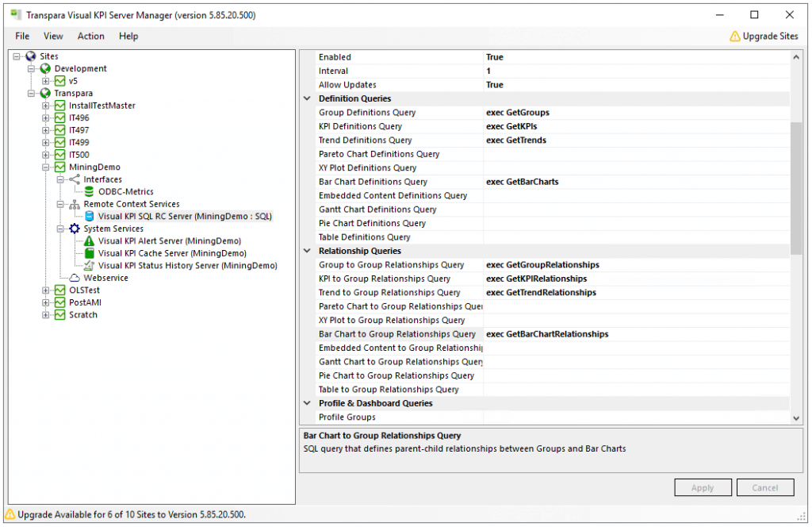This screenshot has width=812, height=527.
Task: Click the property grid vertical scrollbar thumb
Action: [796, 188]
